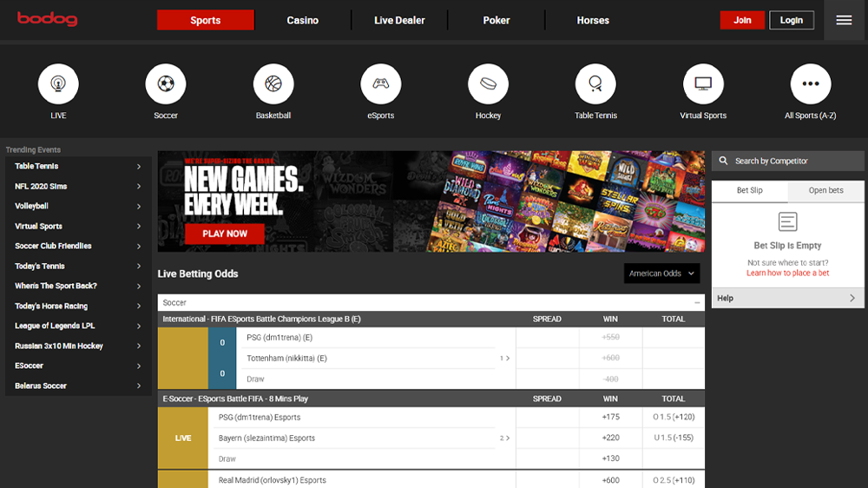Expand Volleyball trending chevron
The image size is (868, 488).
(x=138, y=206)
